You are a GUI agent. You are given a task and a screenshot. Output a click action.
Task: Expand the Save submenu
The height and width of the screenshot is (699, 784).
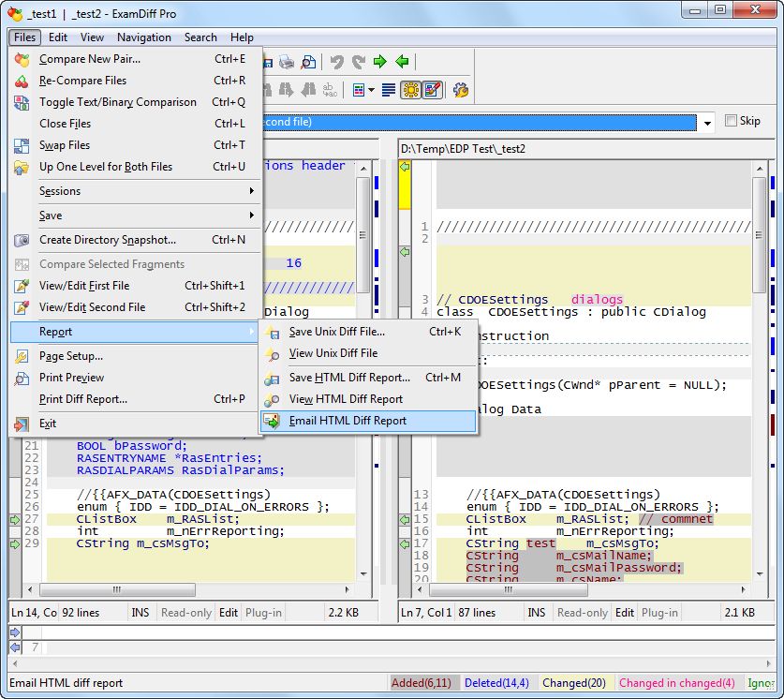[x=135, y=216]
